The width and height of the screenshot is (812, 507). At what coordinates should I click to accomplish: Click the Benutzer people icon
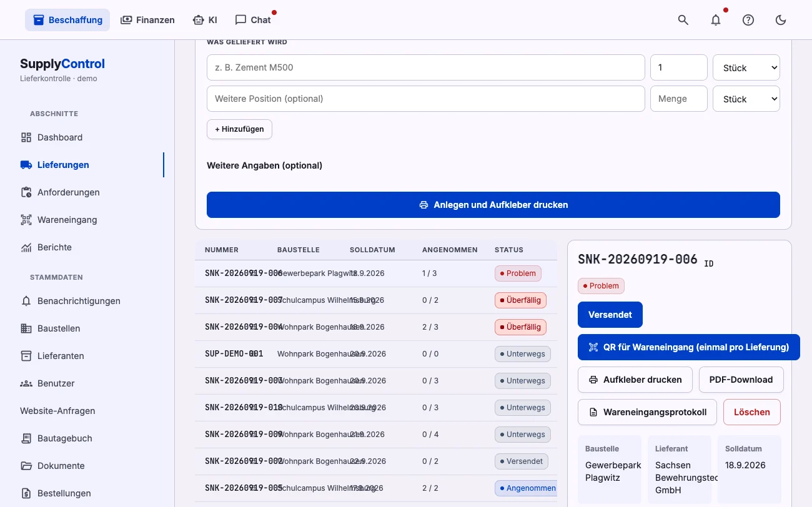26,383
